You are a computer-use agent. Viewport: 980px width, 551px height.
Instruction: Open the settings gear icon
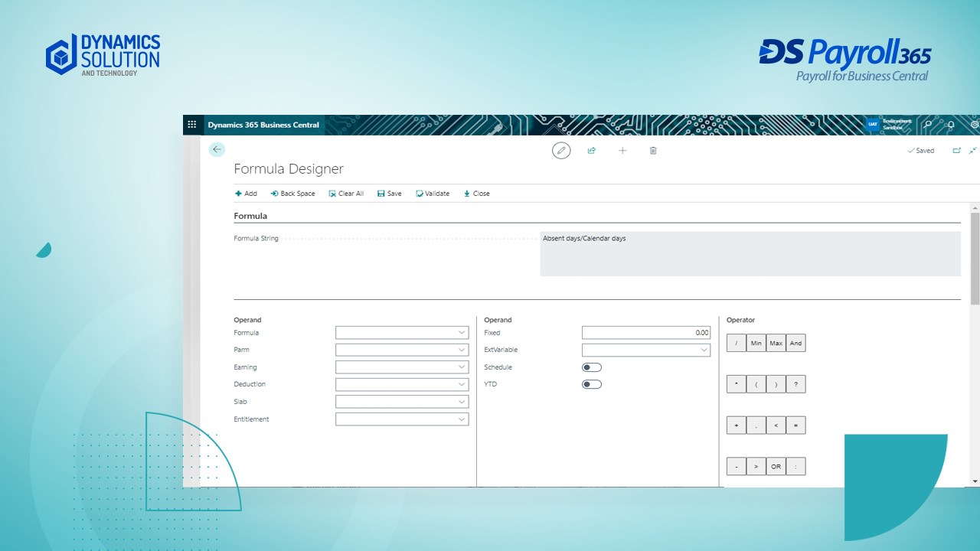tap(975, 125)
